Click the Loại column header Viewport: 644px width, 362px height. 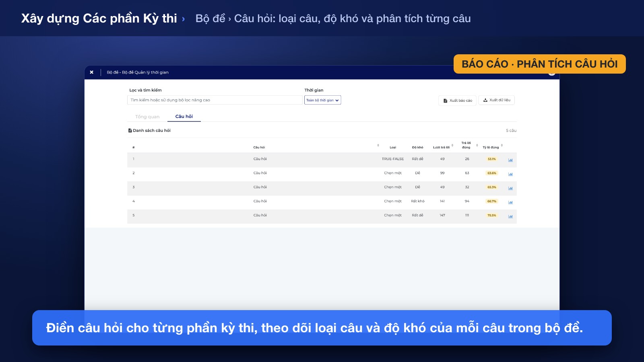pos(393,148)
